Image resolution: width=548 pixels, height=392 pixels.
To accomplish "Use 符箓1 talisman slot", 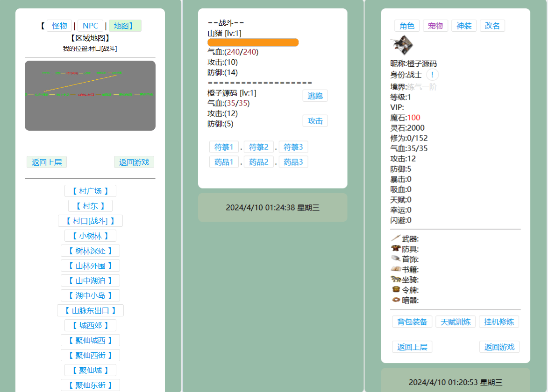I will pyautogui.click(x=224, y=147).
